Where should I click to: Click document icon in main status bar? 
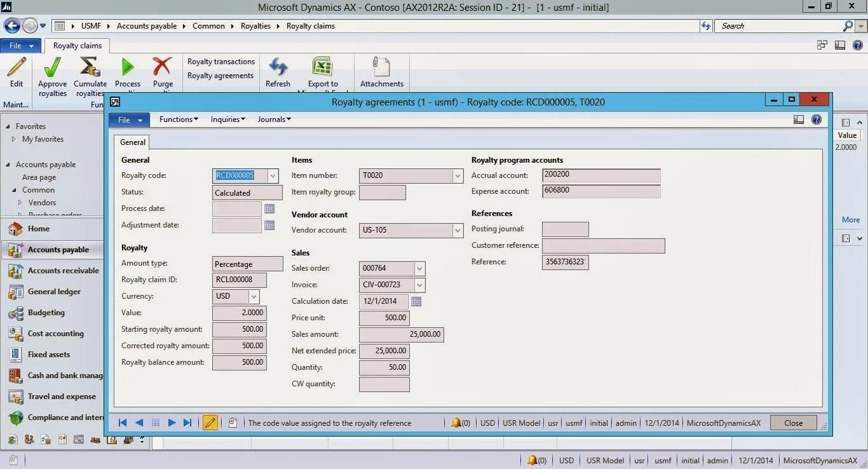click(x=13, y=460)
